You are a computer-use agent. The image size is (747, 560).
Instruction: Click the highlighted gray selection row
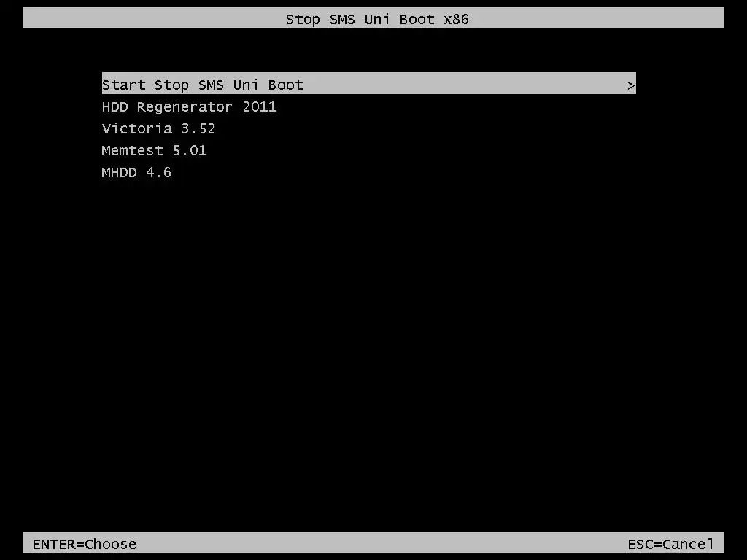pos(368,83)
